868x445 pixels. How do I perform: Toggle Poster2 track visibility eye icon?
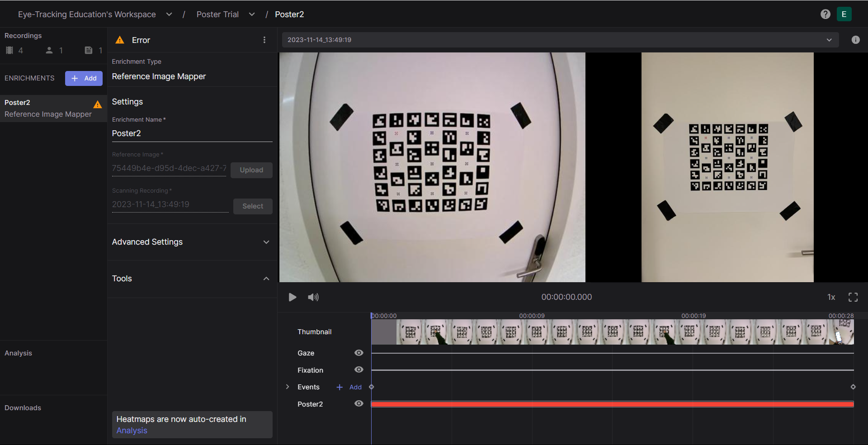[359, 404]
